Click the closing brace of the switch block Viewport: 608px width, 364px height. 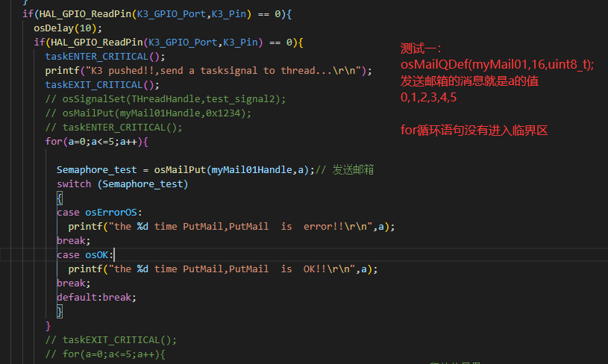60,312
